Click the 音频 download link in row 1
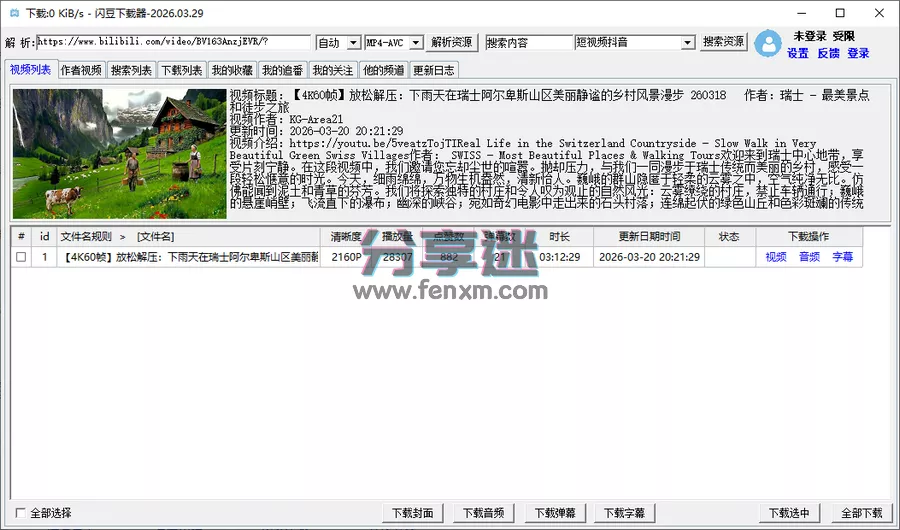Viewport: 900px width, 530px height. (809, 257)
